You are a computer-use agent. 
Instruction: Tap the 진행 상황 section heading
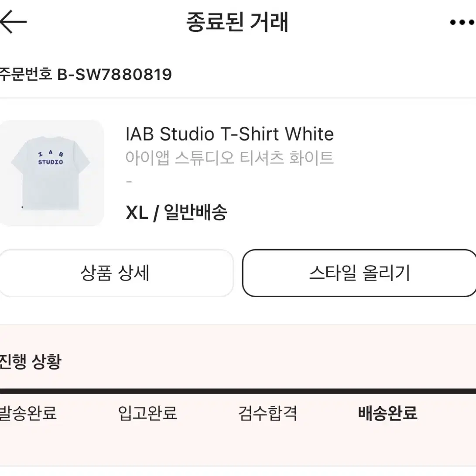click(x=31, y=362)
